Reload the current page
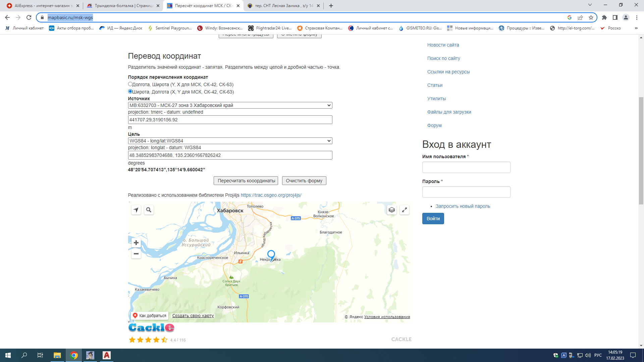 [29, 17]
